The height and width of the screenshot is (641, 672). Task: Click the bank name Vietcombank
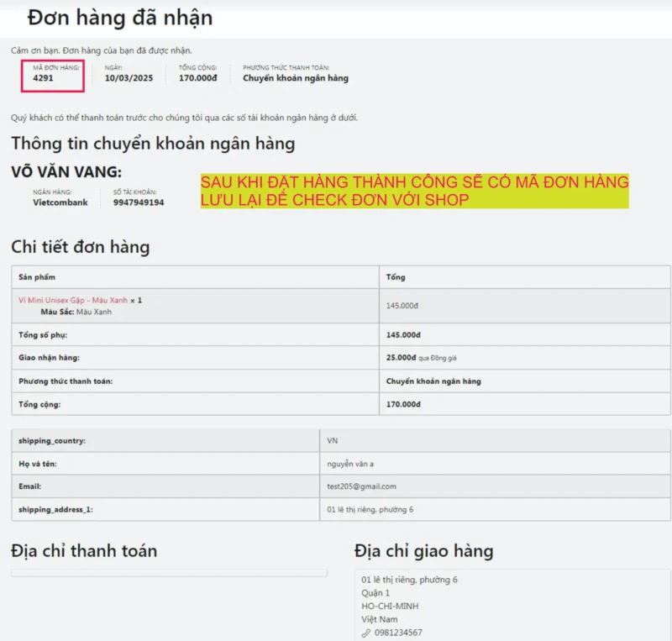60,202
